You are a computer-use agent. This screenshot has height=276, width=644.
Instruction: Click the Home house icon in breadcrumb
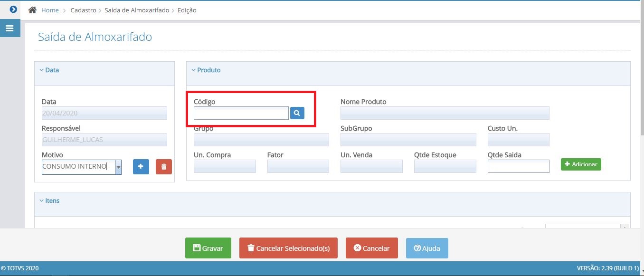tap(33, 10)
